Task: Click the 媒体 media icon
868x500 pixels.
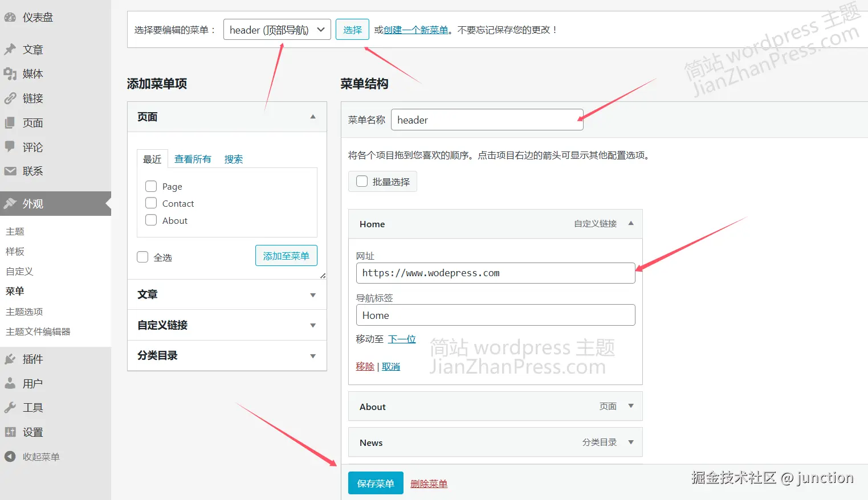Action: click(x=10, y=73)
